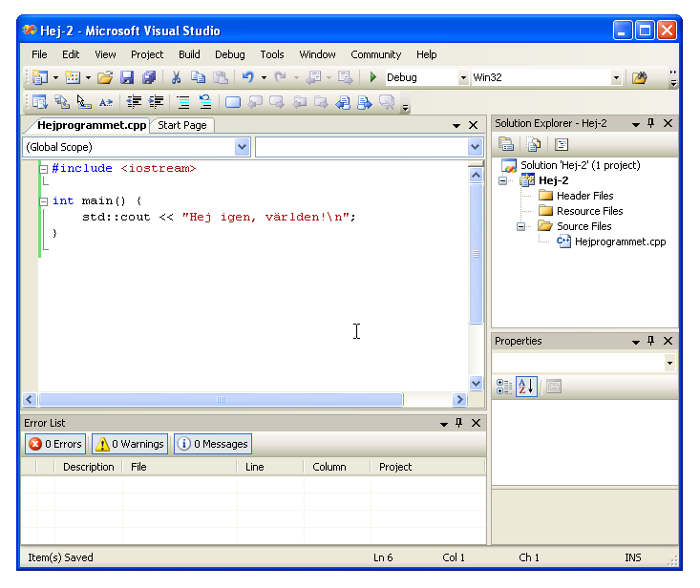Viewport: 700px width, 588px height.
Task: Click the Display Object Member List icon
Action: (x=40, y=102)
